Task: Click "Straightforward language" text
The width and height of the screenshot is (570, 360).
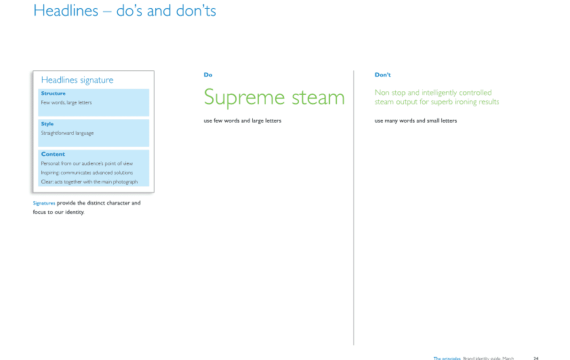Action: [x=67, y=133]
